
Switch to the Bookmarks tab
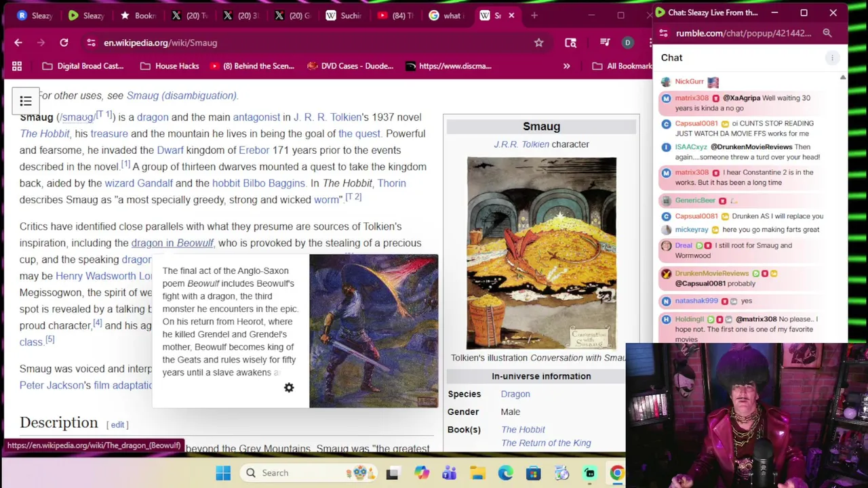click(137, 15)
